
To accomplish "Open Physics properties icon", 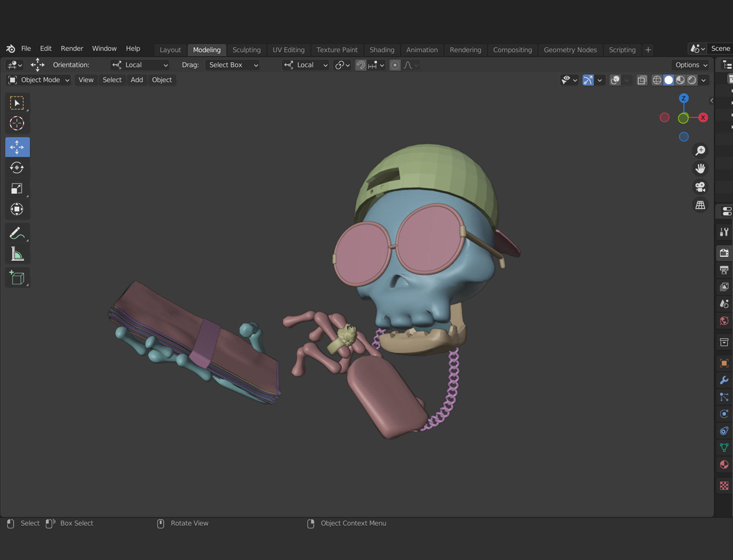I will pos(724,414).
